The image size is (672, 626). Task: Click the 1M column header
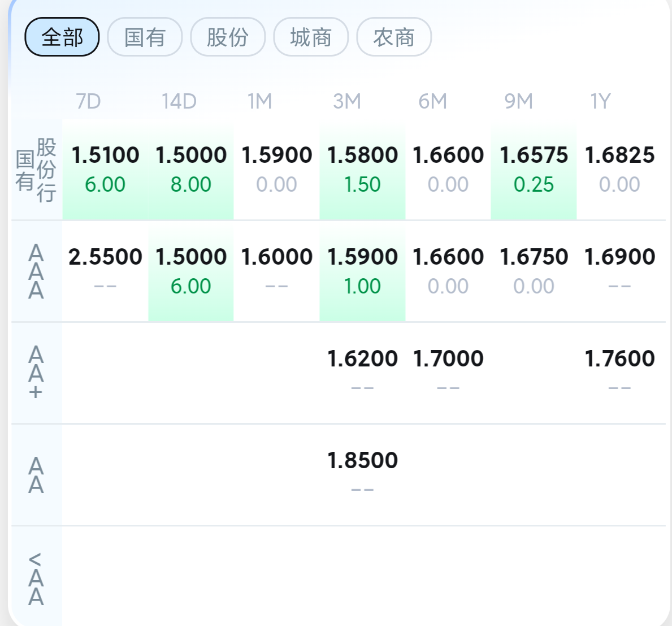(260, 101)
